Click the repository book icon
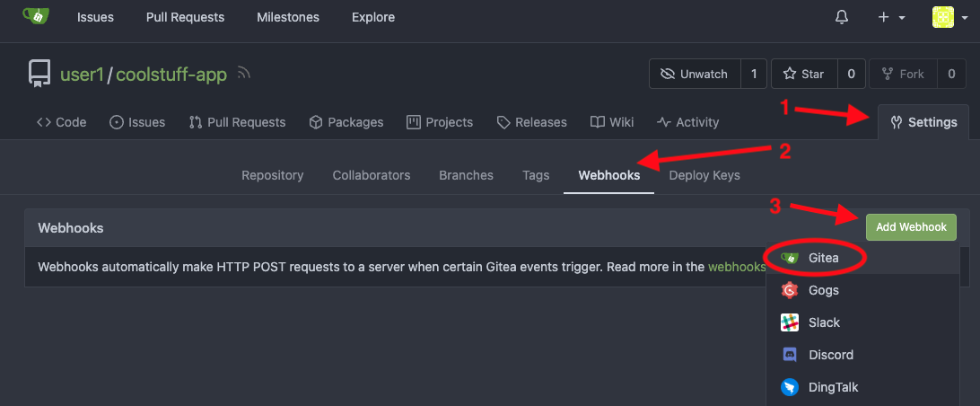 point(39,74)
